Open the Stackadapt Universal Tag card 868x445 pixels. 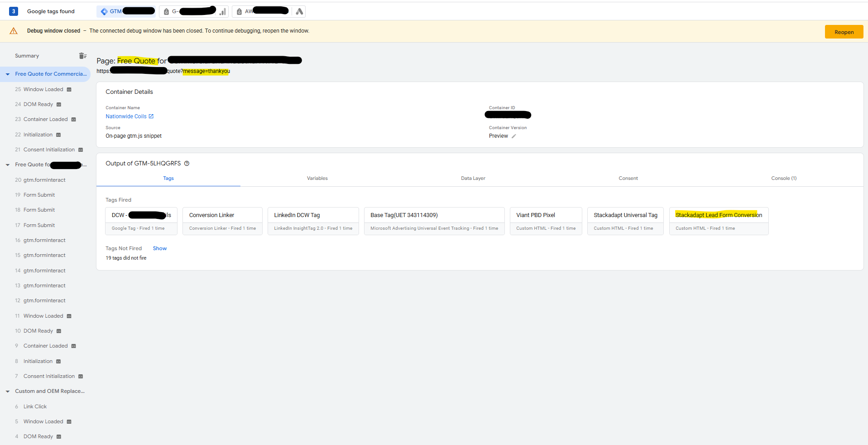tap(625, 221)
